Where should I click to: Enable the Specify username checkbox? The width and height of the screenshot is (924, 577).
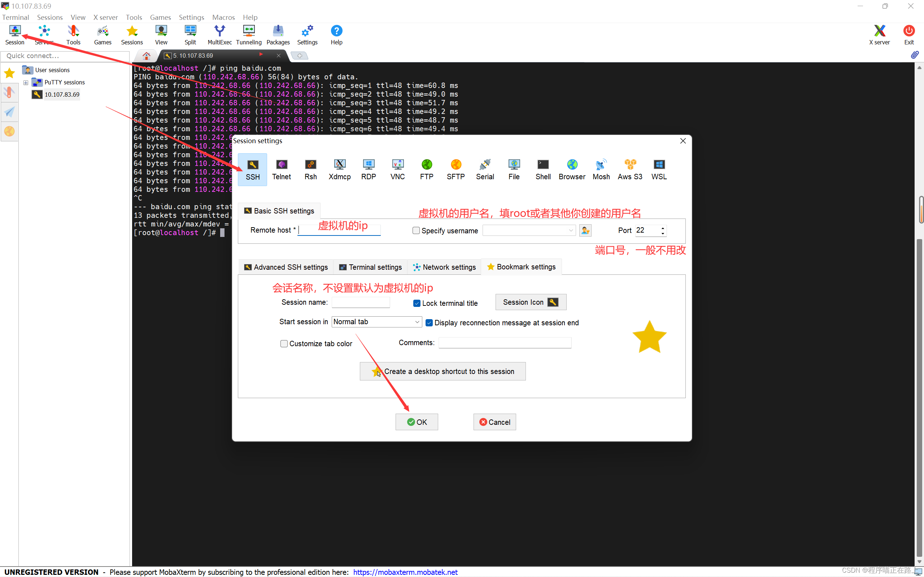[416, 230]
